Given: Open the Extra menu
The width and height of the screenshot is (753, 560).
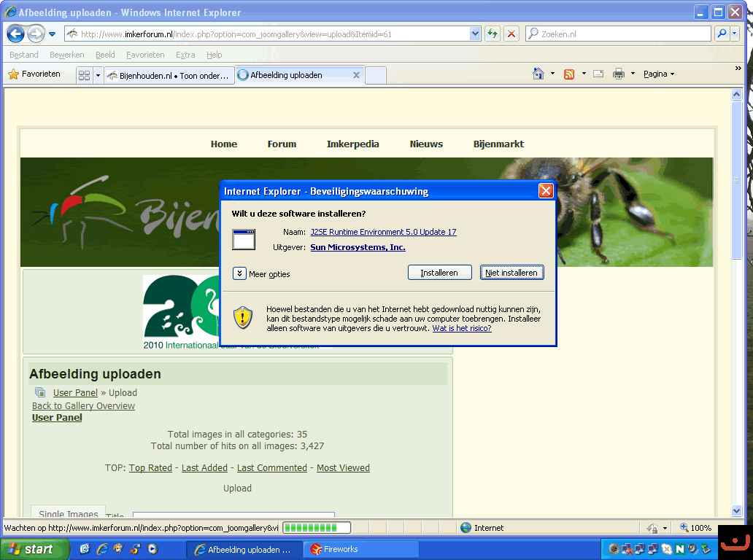Looking at the screenshot, I should tap(185, 55).
